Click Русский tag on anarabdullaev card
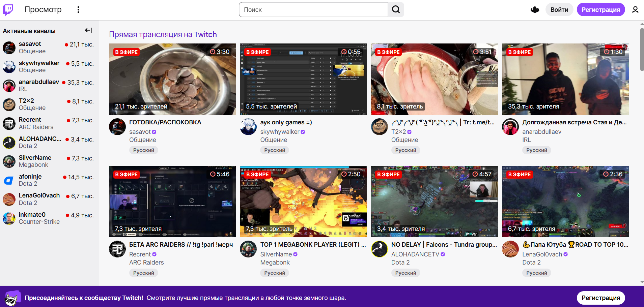The height and width of the screenshot is (307, 644). click(x=537, y=150)
